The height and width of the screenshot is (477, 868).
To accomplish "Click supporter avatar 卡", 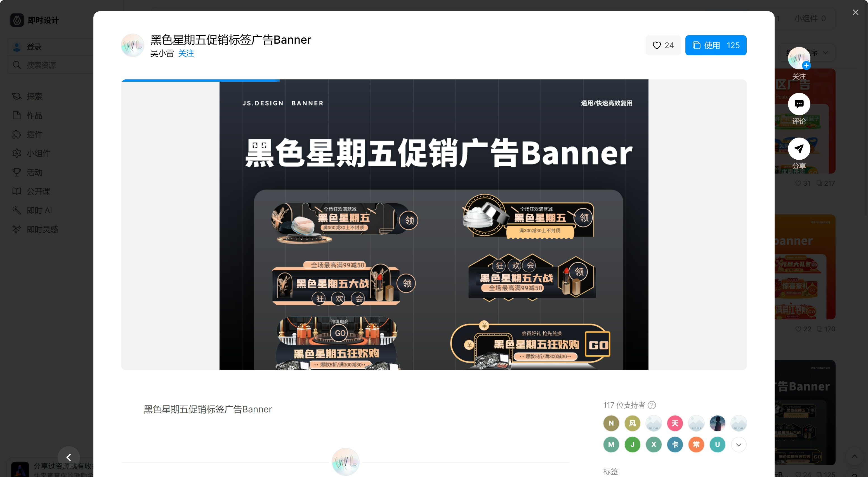I will (x=675, y=445).
